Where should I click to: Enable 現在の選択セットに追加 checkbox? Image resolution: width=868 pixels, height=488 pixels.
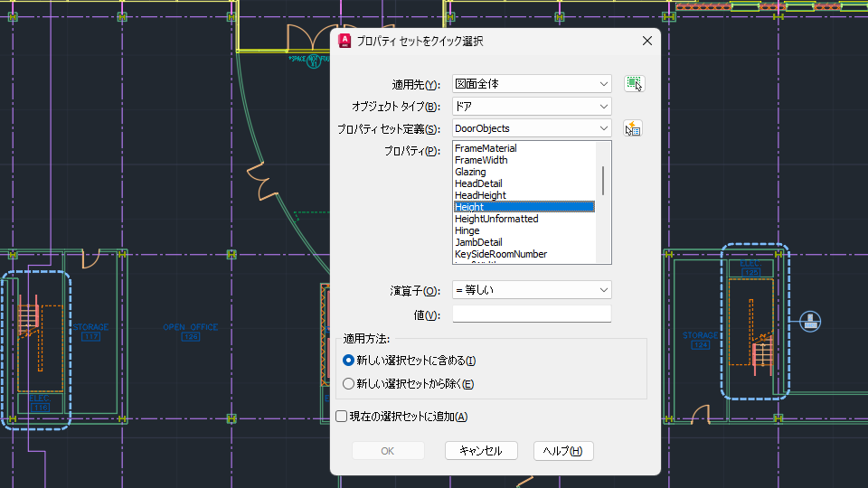342,416
